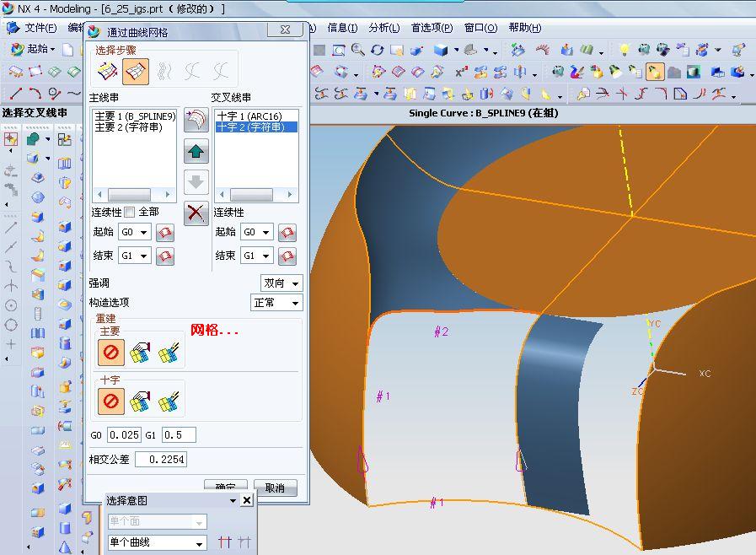Viewport: 756px width, 555px height.
Task: Click face select icon next to cross 结束 G1
Action: pyautogui.click(x=287, y=256)
